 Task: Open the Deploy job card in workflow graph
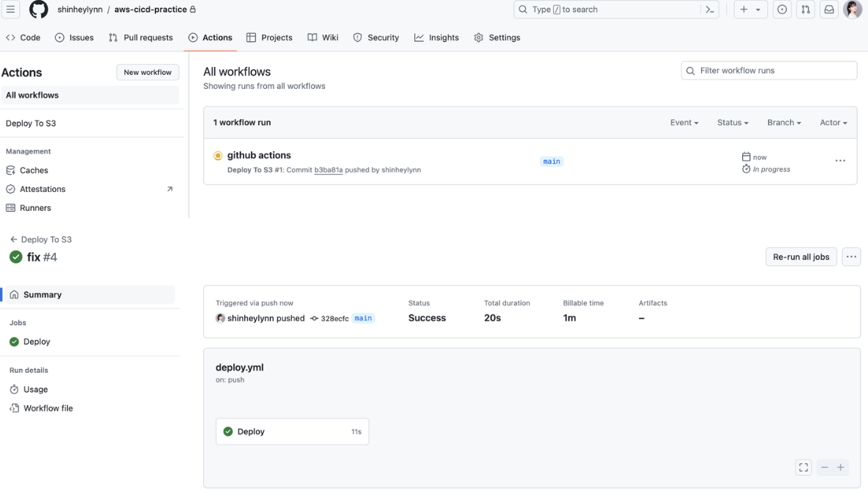coord(292,432)
